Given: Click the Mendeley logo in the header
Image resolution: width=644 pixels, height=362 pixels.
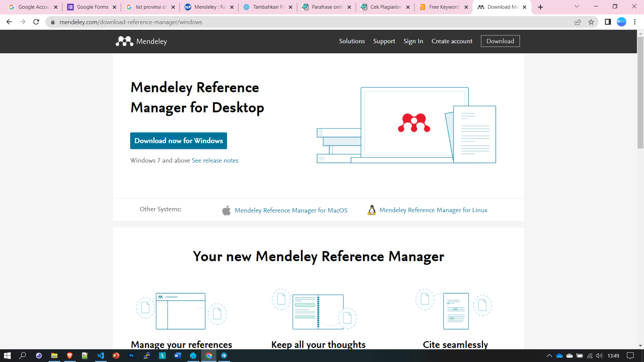Looking at the screenshot, I should coord(141,41).
